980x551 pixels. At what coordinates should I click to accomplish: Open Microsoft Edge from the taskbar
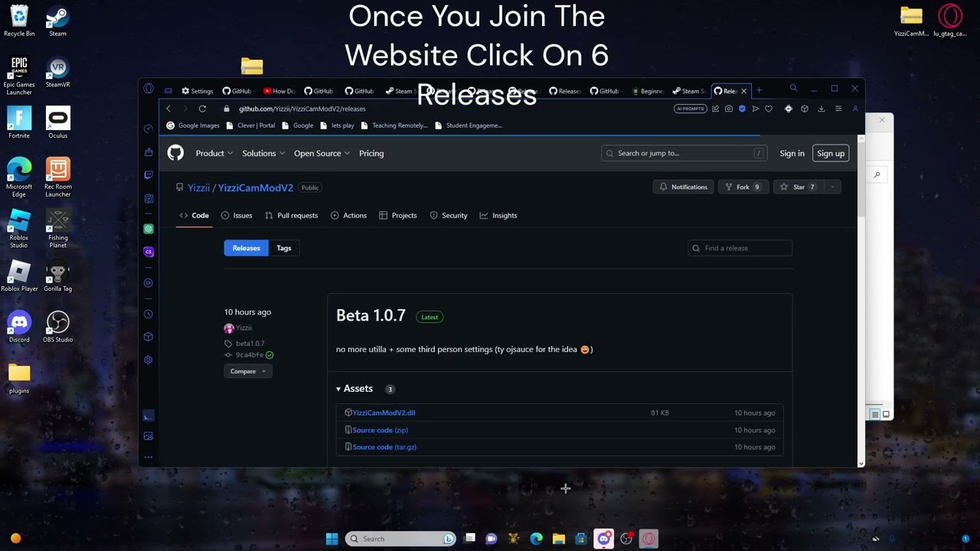(x=537, y=539)
